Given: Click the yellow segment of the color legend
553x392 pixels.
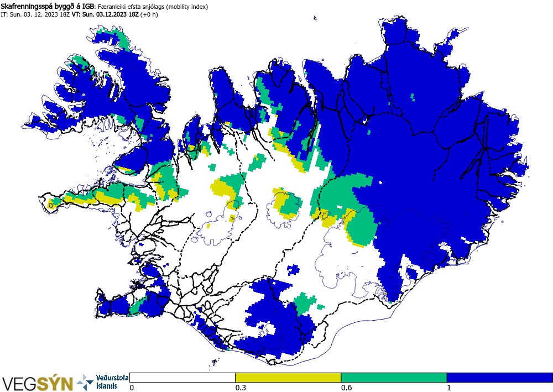Looking at the screenshot, I should (x=288, y=378).
